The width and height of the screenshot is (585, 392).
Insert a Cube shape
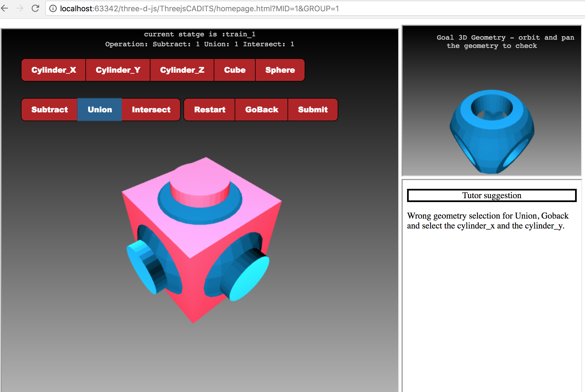pos(235,70)
